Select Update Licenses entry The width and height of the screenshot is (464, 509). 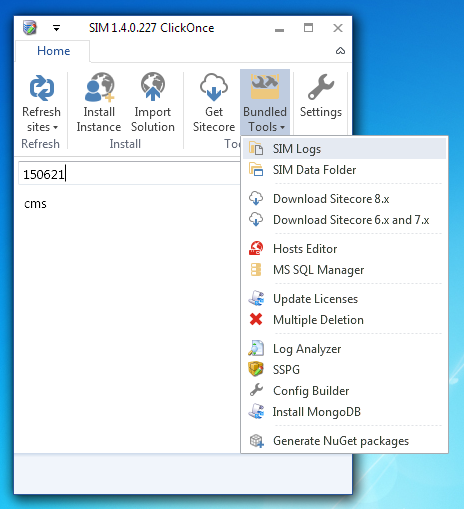pyautogui.click(x=345, y=299)
